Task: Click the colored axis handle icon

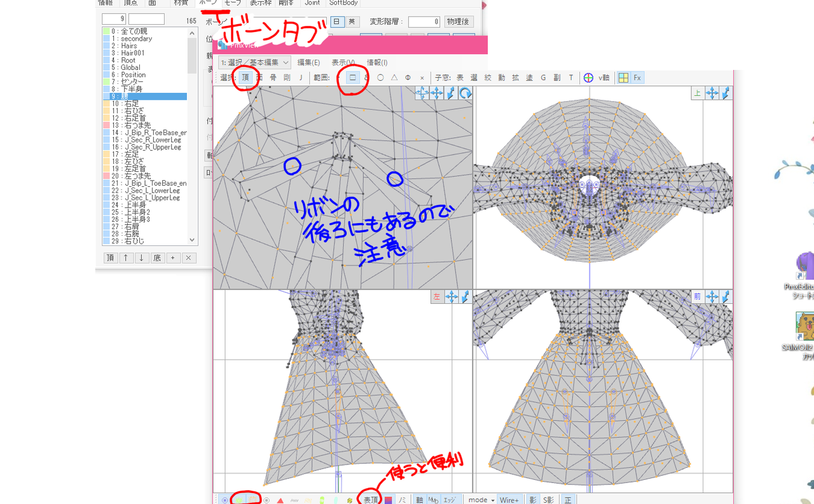Action: (588, 78)
